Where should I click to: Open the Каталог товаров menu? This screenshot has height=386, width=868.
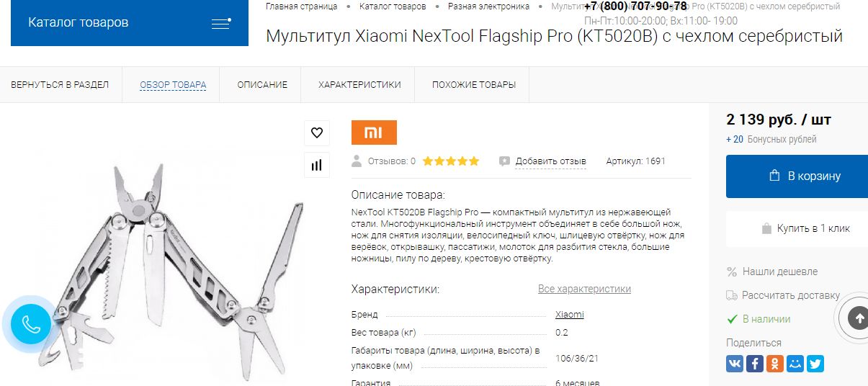tap(130, 23)
